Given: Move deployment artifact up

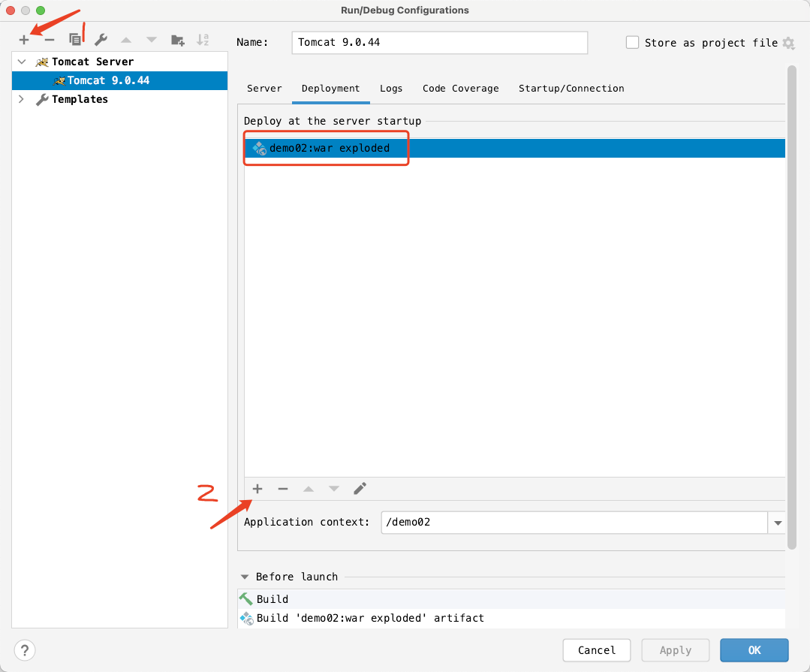Looking at the screenshot, I should coord(309,489).
